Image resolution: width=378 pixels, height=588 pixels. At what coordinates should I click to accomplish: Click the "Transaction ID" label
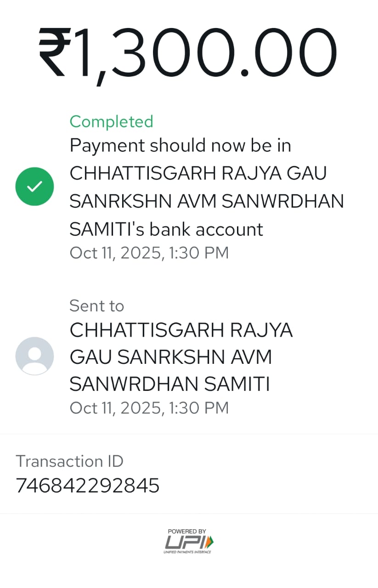69,461
